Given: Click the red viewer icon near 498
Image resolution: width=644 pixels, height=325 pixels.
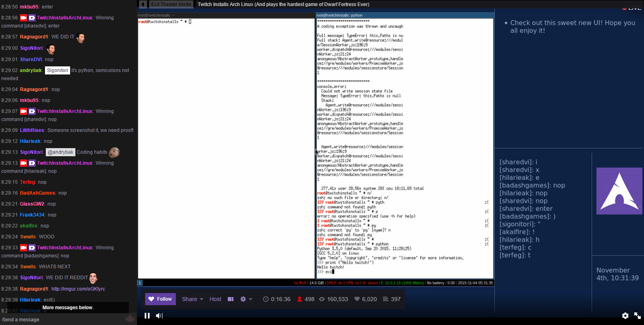Looking at the screenshot, I should [300, 299].
